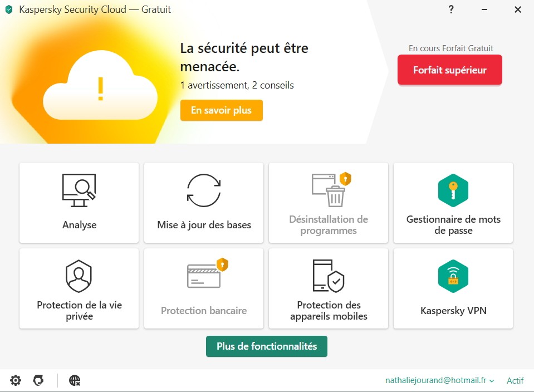534x392 pixels.
Task: Click the support agent headset icon
Action: (38, 380)
